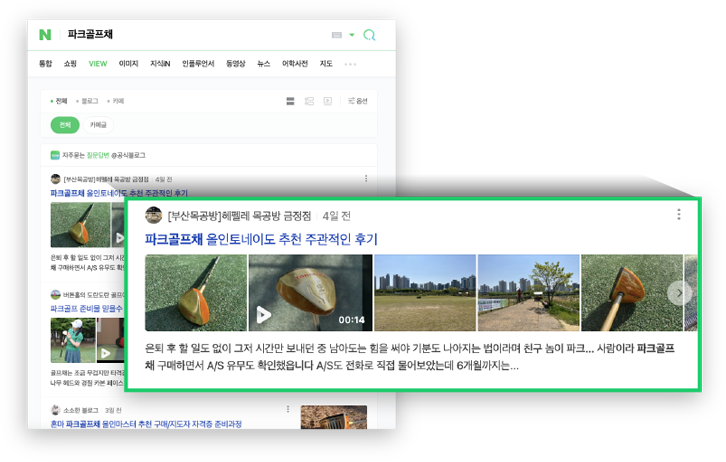726x462 pixels.
Task: Click the avatar in the enlarged result card
Action: point(153,215)
